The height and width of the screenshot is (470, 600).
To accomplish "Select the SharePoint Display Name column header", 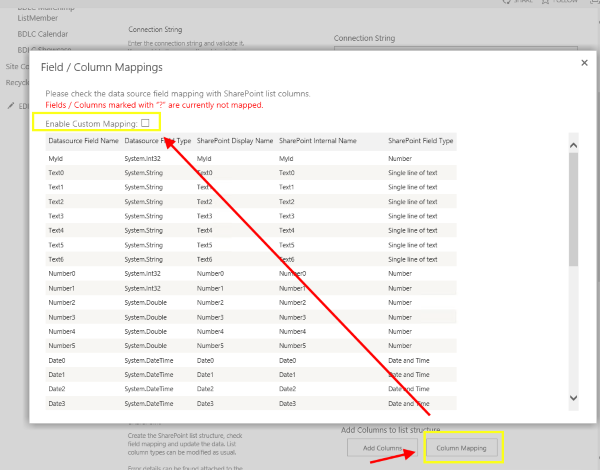I will 235,141.
